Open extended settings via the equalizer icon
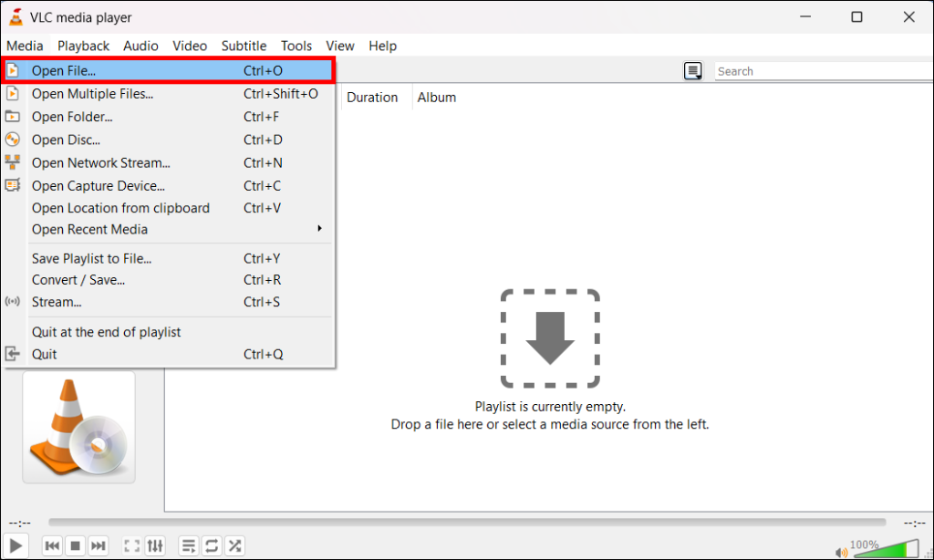The width and height of the screenshot is (934, 560). (x=154, y=545)
